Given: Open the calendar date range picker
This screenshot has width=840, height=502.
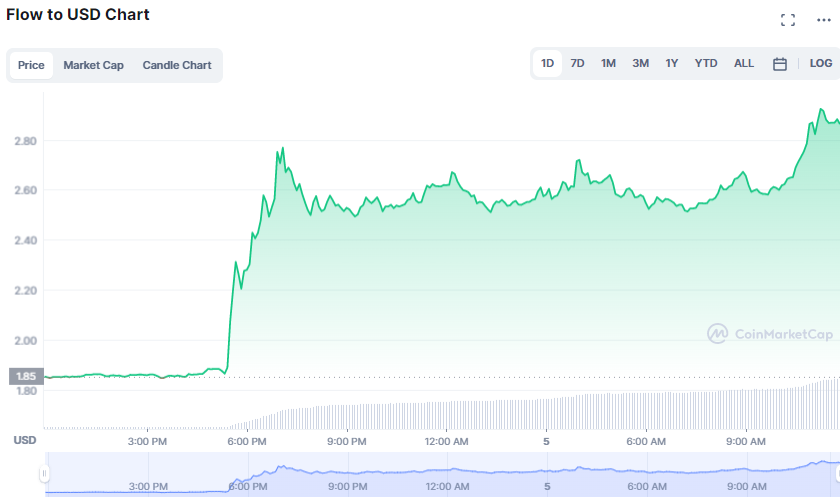Looking at the screenshot, I should point(779,64).
